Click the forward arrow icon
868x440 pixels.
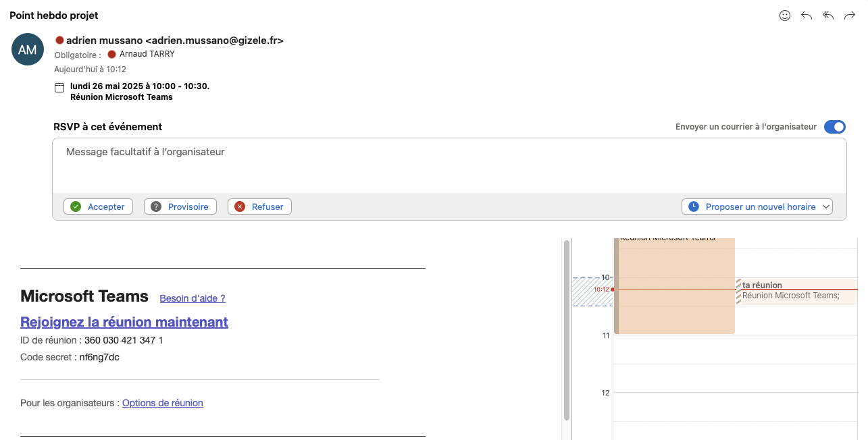[x=850, y=16]
